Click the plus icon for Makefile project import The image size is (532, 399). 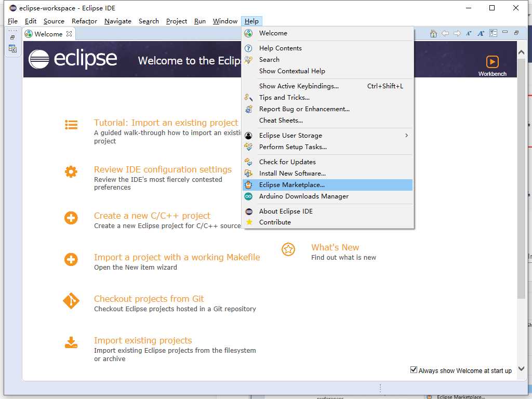pyautogui.click(x=71, y=260)
